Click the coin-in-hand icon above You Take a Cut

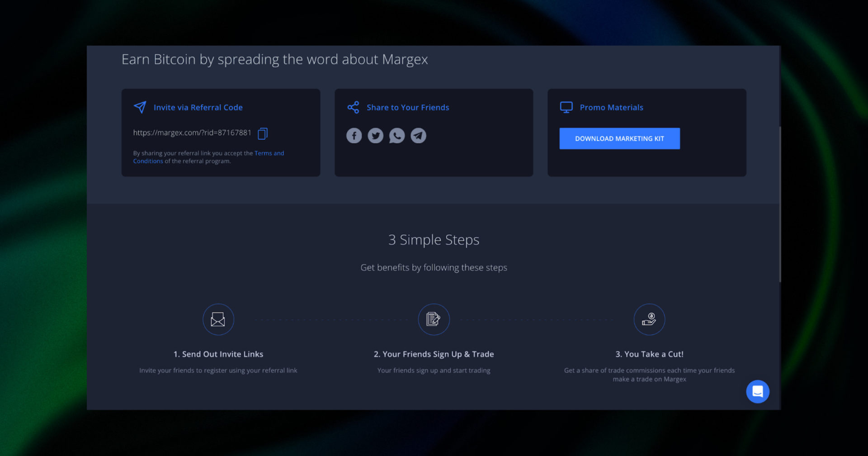click(649, 319)
